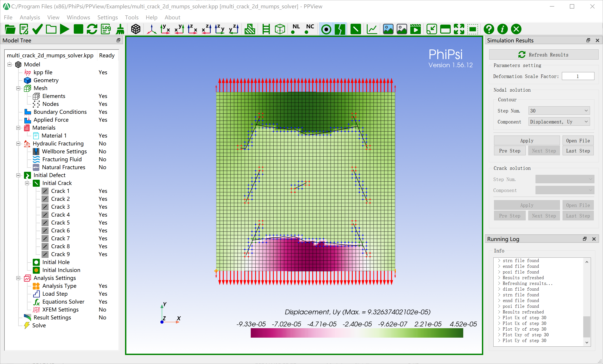Click Open File under Nodal solution
603x364 pixels.
click(578, 140)
